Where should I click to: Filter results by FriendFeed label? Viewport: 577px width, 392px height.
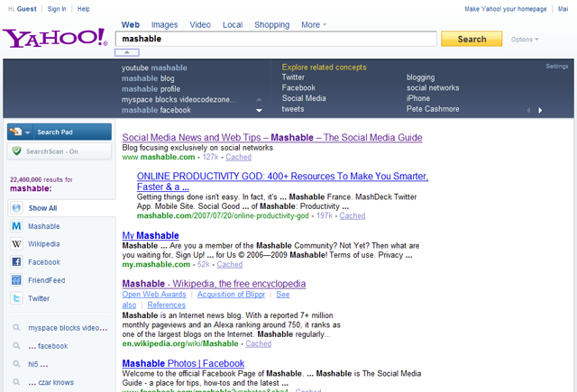[47, 280]
